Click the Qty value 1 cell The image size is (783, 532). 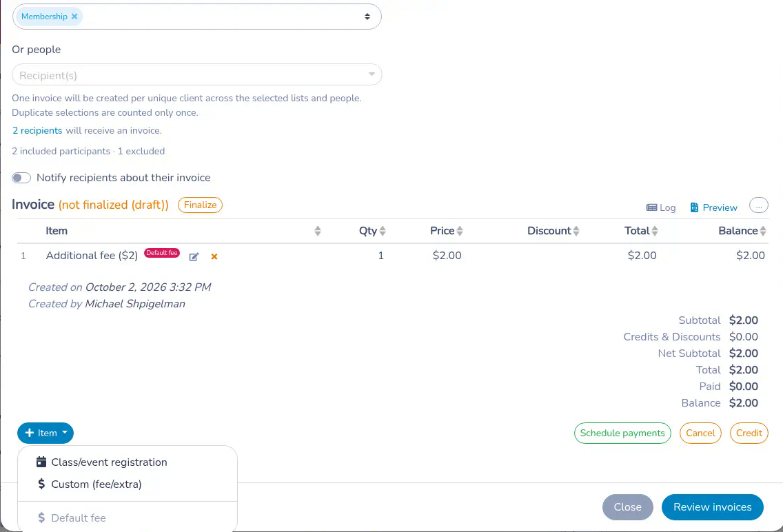click(380, 256)
